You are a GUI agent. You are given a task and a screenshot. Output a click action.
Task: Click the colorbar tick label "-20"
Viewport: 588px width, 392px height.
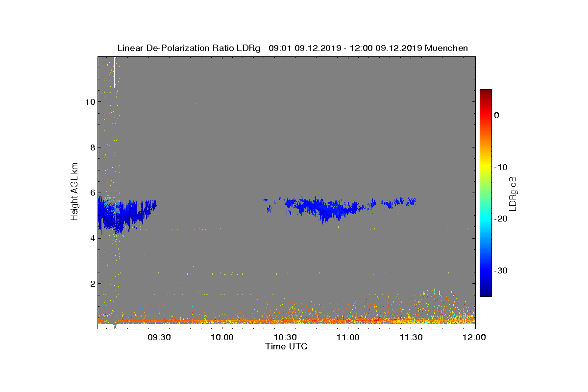tap(500, 219)
